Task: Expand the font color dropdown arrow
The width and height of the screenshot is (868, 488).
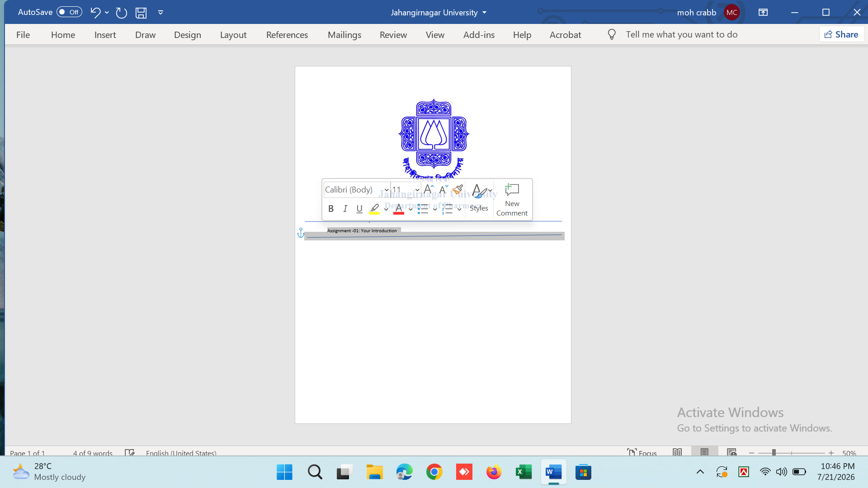Action: (x=410, y=209)
